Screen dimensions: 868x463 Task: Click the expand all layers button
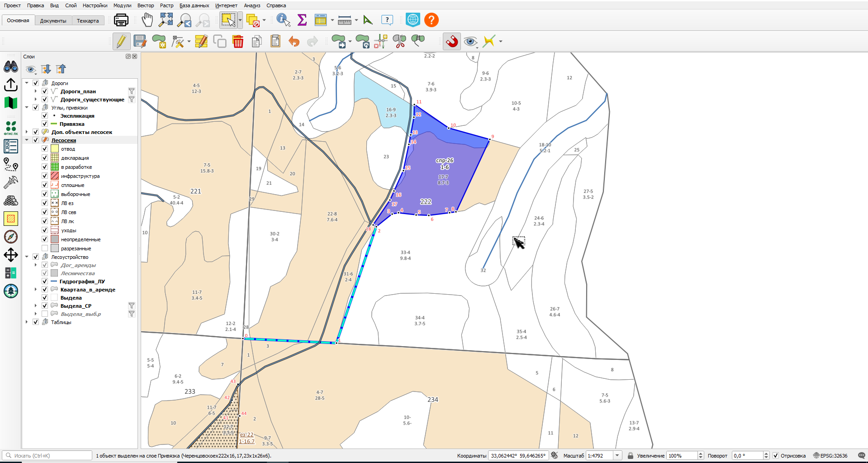click(x=46, y=69)
